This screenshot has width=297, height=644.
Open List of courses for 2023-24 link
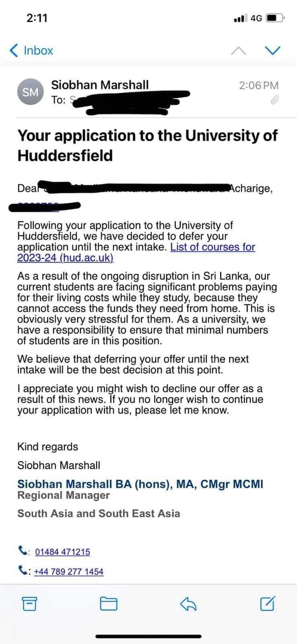(136, 252)
